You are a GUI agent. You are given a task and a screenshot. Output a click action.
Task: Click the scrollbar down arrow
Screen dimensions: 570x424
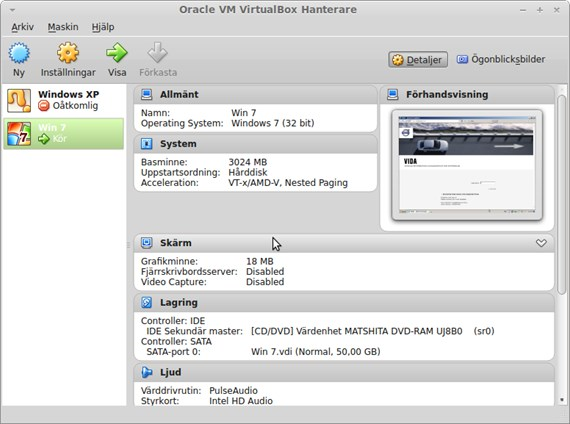(x=562, y=400)
